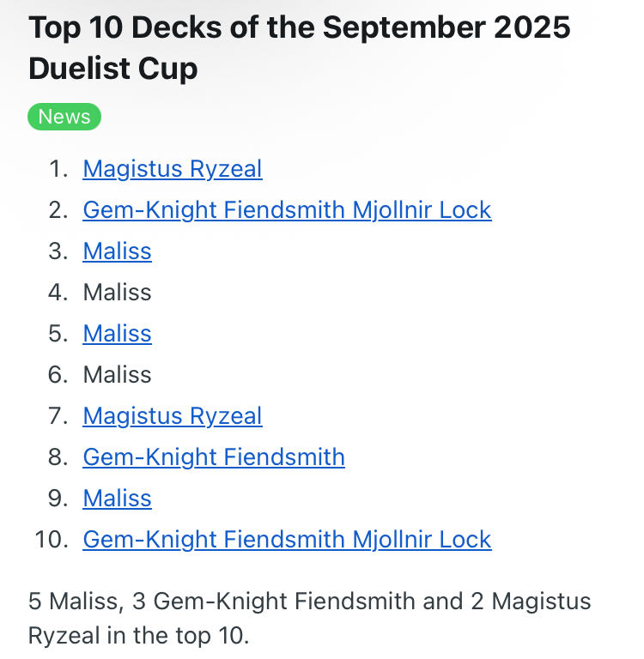
Task: Click the green News tag
Action: click(x=64, y=117)
